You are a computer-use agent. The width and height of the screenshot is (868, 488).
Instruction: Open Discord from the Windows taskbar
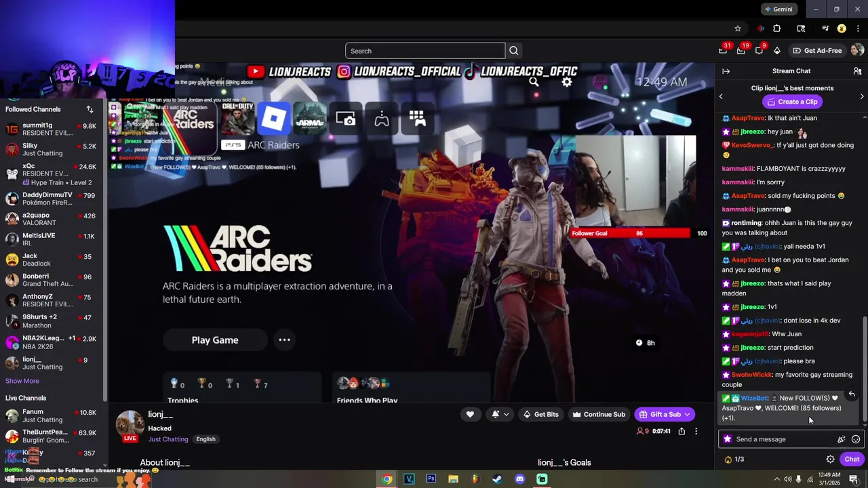(519, 479)
